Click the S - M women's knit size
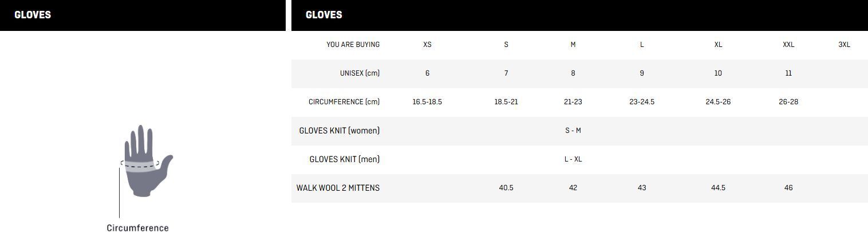868x232 pixels. click(x=573, y=131)
